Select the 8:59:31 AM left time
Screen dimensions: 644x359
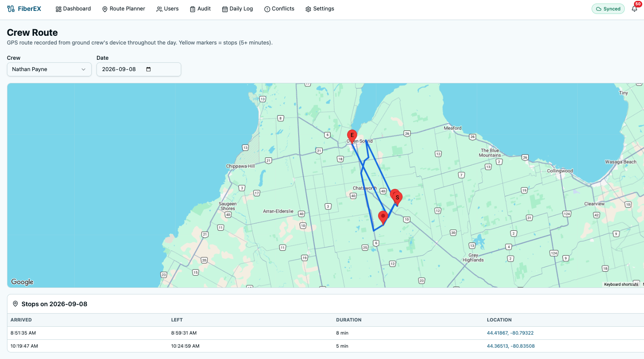coord(184,333)
